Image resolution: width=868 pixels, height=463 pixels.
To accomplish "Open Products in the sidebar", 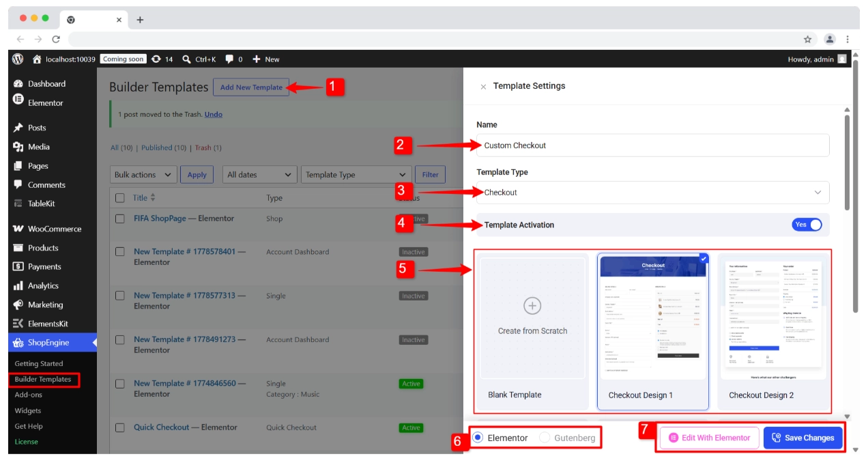I will 43,248.
